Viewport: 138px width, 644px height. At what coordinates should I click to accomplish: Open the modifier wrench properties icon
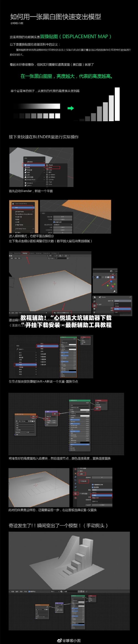(75, 477)
